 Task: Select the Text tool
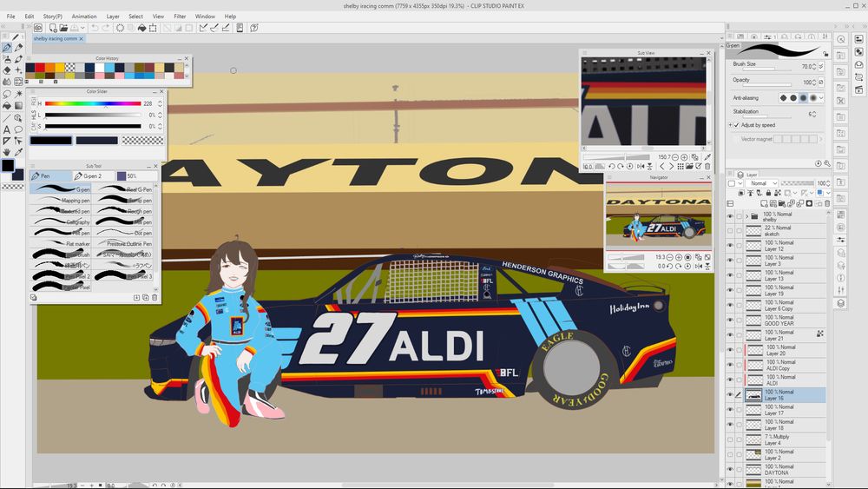[x=7, y=129]
